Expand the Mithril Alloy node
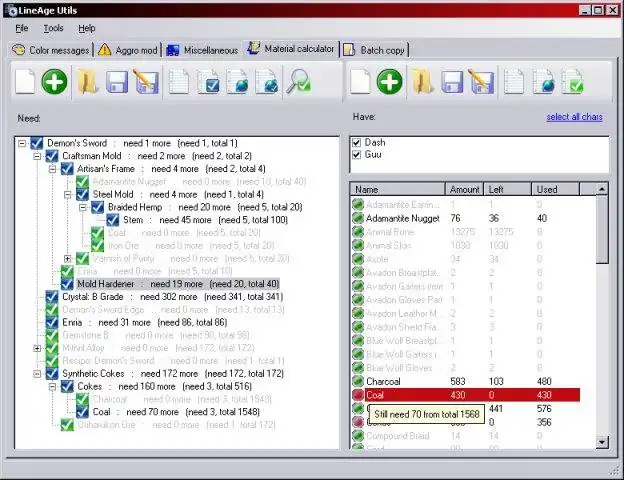624x480 pixels. tap(37, 348)
